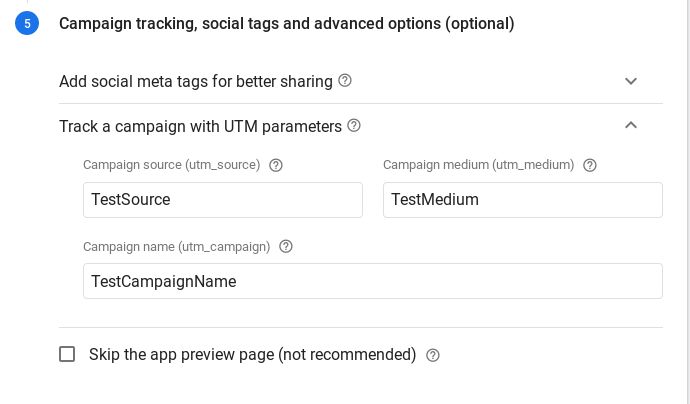Click Campaign medium help icon
The height and width of the screenshot is (404, 690).
590,165
